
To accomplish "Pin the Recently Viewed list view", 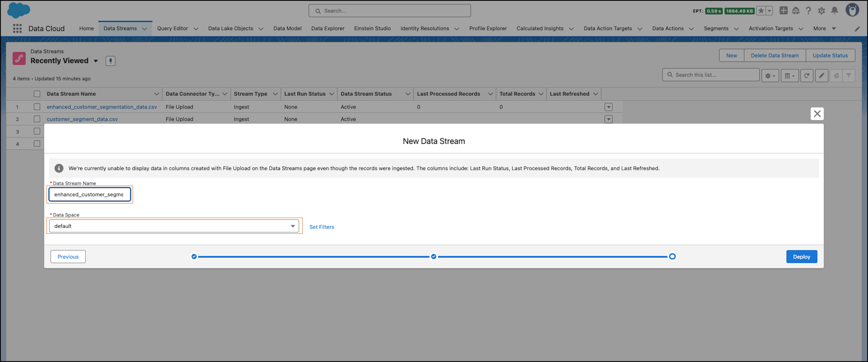I will pos(110,61).
